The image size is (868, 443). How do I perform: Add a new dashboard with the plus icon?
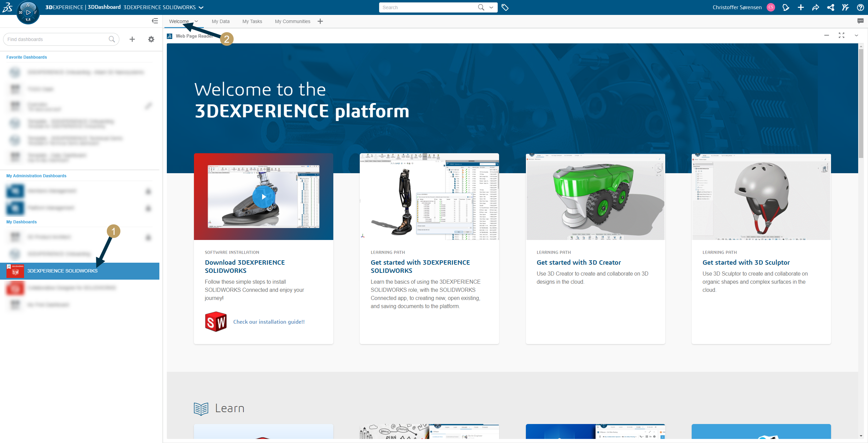click(132, 39)
